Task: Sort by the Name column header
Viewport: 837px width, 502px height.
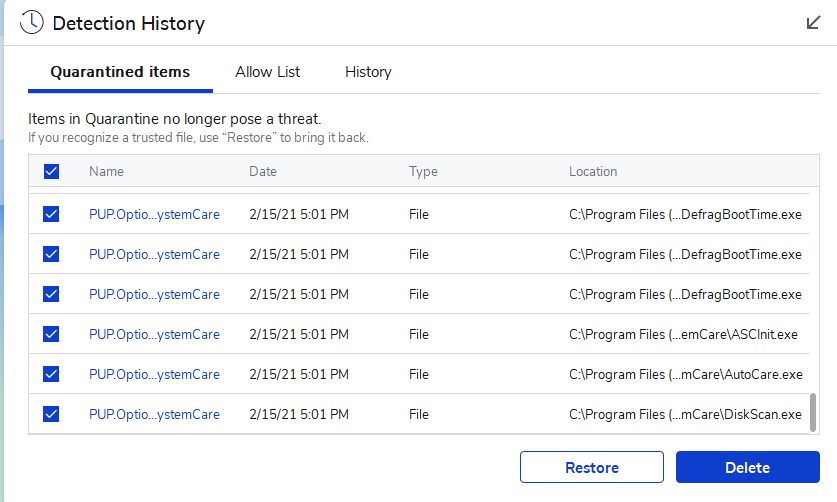Action: [x=106, y=172]
